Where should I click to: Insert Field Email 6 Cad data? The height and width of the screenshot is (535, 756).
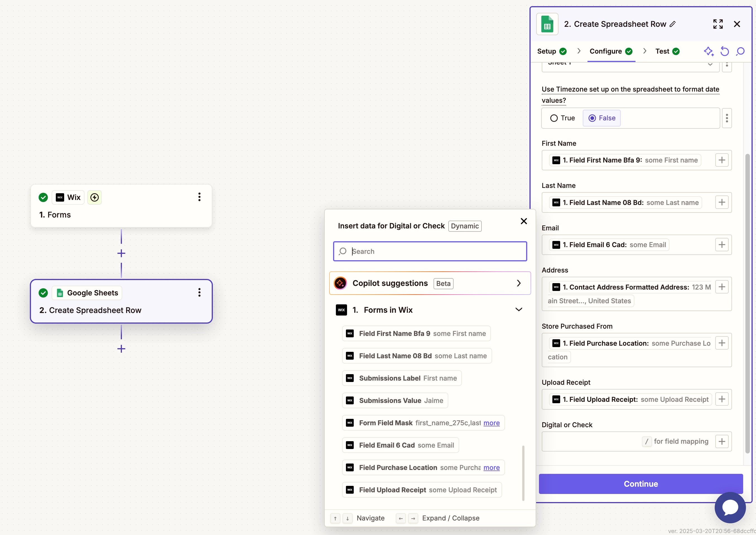pos(400,445)
